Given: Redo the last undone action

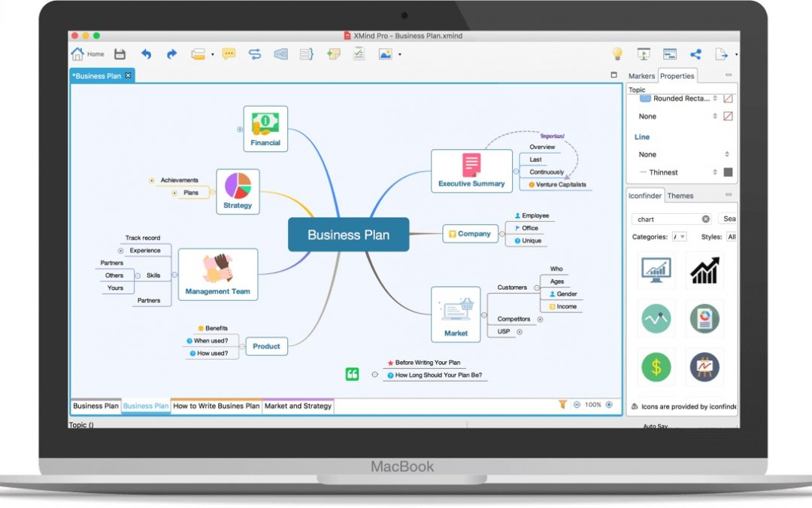Looking at the screenshot, I should pos(171,54).
